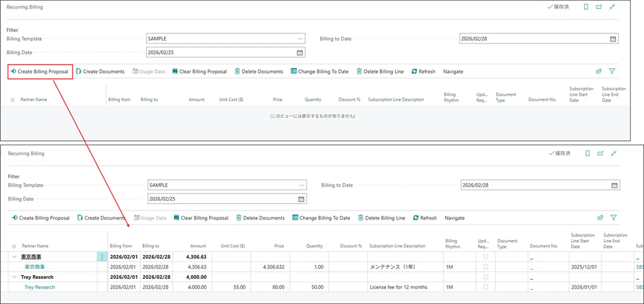Click cell 'License fee for 12 months'
The width and height of the screenshot is (644, 304).
coord(399,287)
